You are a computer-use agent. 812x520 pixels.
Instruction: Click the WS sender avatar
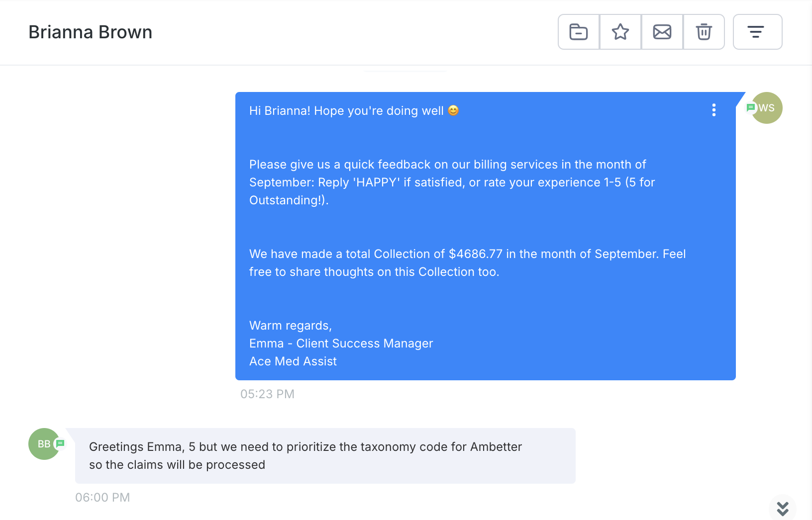pyautogui.click(x=769, y=108)
